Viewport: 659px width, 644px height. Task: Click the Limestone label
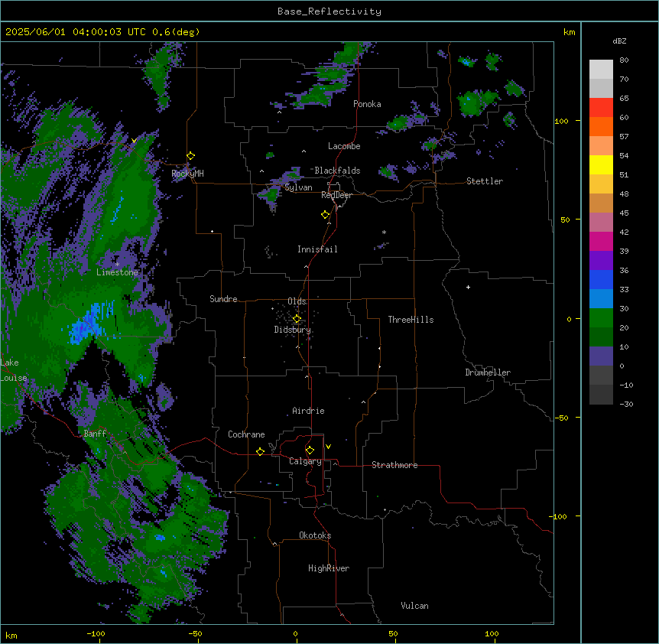pos(117,272)
